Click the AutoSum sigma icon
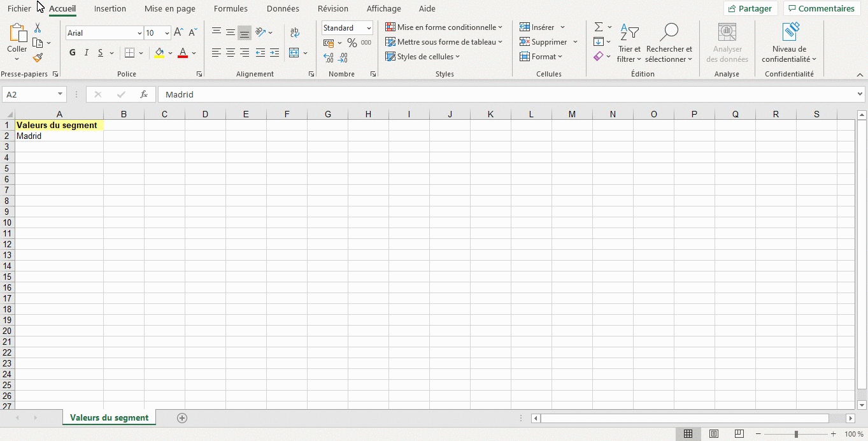This screenshot has width=868, height=441. point(599,27)
